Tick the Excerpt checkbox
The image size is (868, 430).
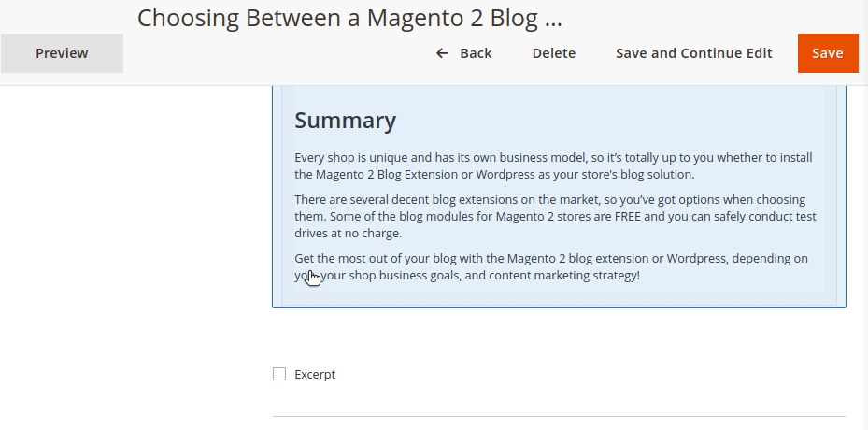[x=279, y=374]
